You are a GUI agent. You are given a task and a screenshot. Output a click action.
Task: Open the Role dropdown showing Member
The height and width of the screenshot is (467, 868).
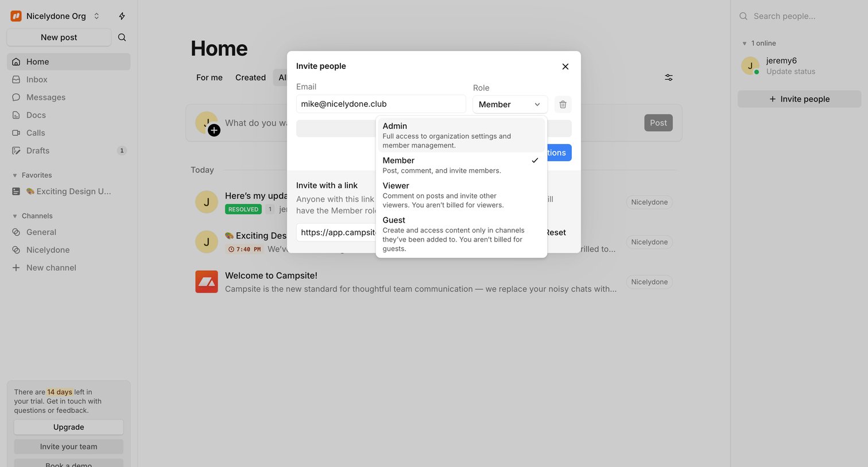coord(510,104)
